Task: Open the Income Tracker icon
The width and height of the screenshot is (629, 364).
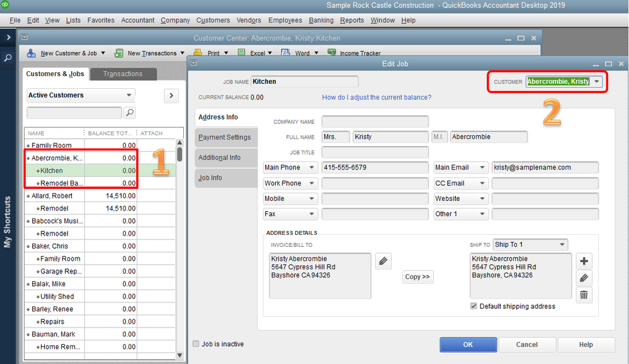Action: tap(332, 52)
